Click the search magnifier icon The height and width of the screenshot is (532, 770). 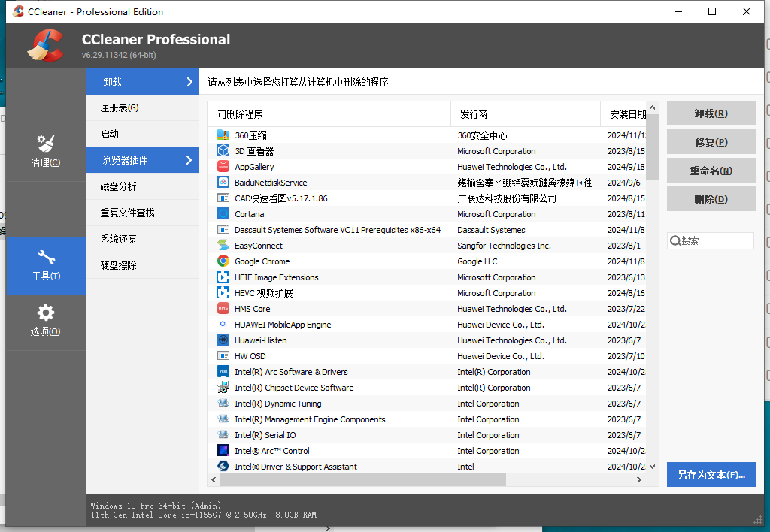coord(675,241)
